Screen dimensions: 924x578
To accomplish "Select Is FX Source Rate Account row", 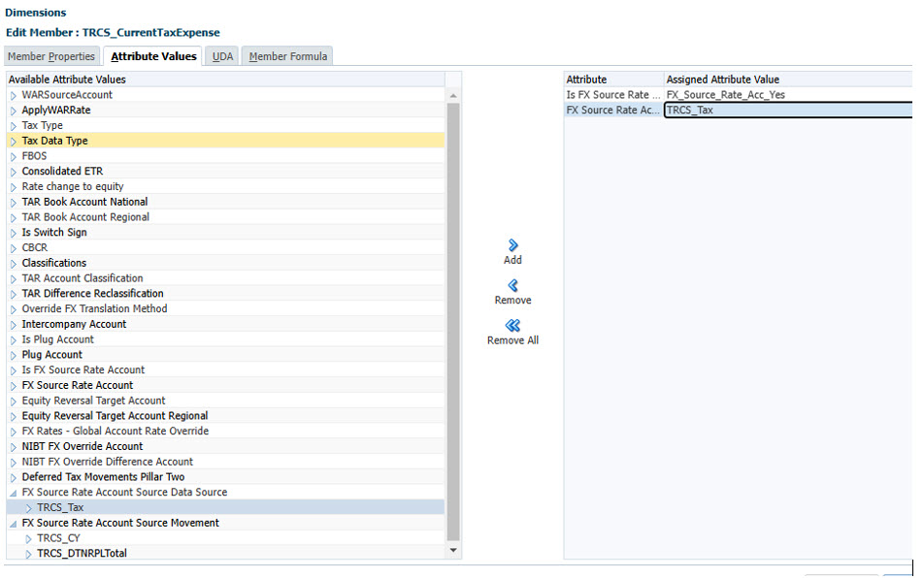I will [x=226, y=369].
